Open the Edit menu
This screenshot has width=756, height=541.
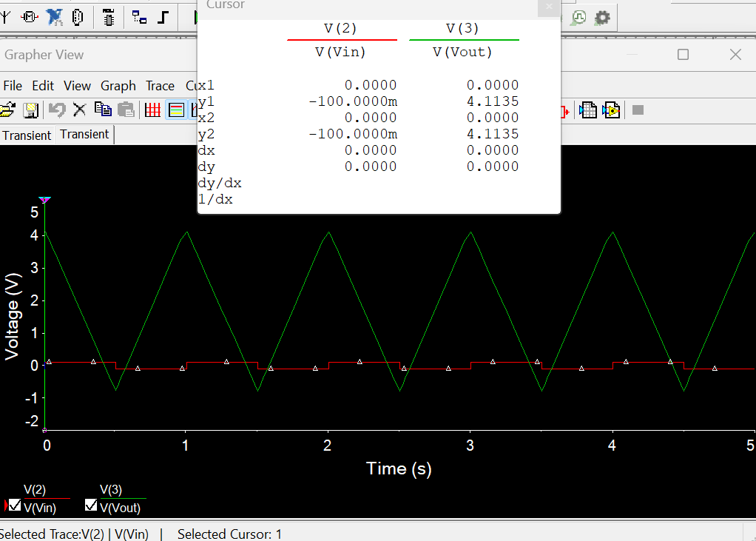coord(42,86)
